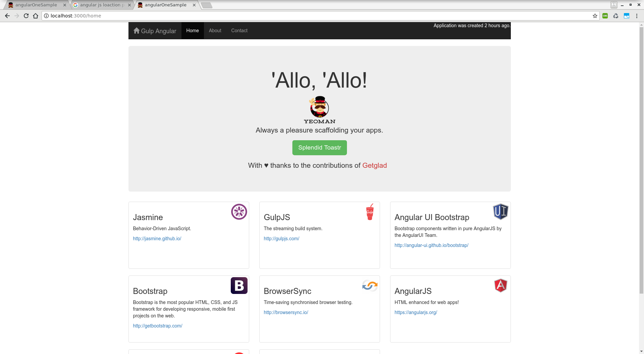644x354 pixels.
Task: Select the Home navbar item
Action: pyautogui.click(x=193, y=31)
